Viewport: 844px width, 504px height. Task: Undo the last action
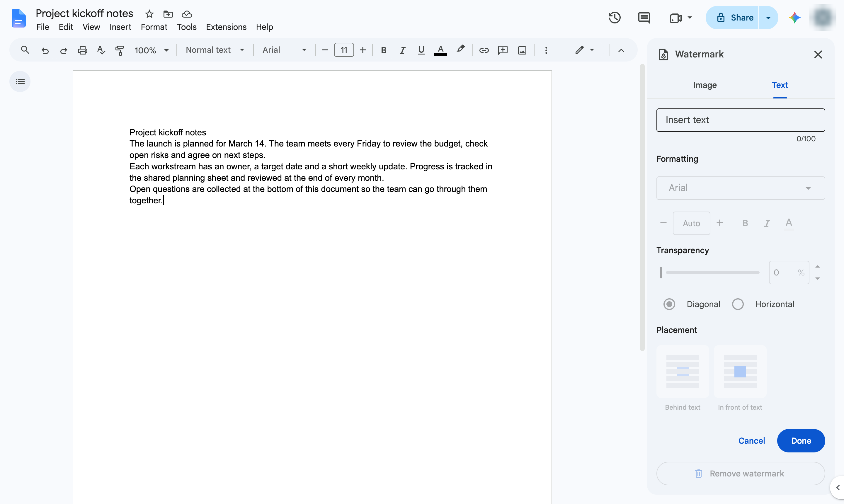point(45,51)
